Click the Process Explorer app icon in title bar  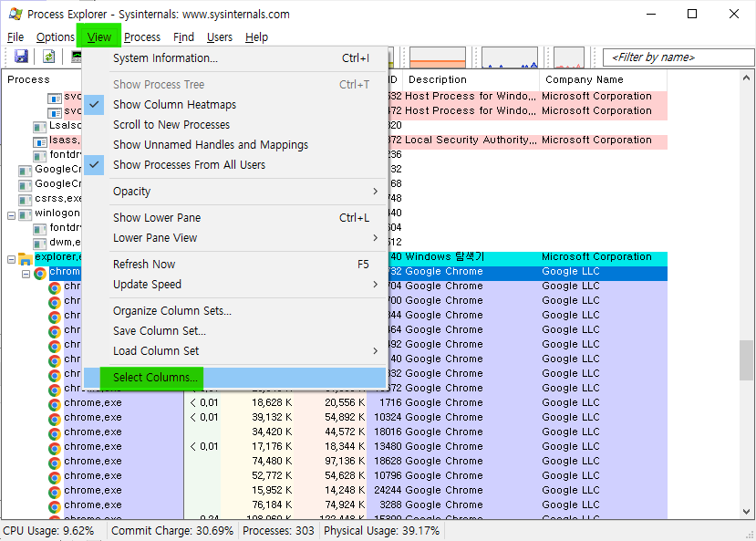(16, 14)
